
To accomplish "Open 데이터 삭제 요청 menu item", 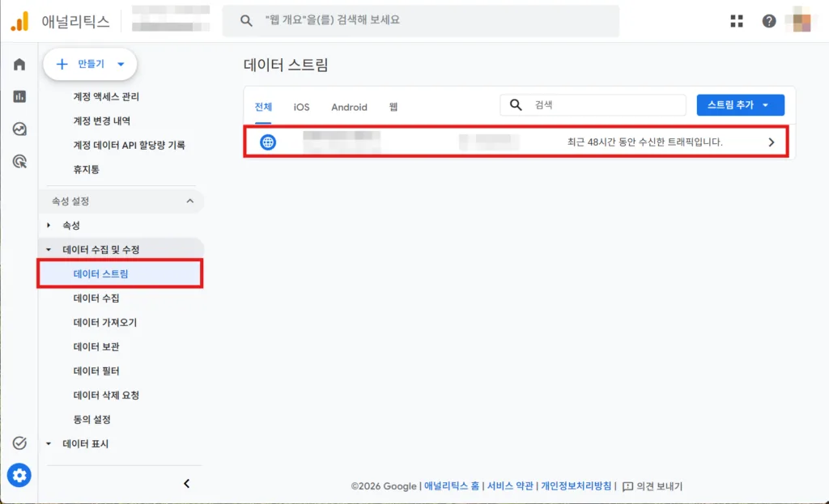I will pyautogui.click(x=106, y=396).
